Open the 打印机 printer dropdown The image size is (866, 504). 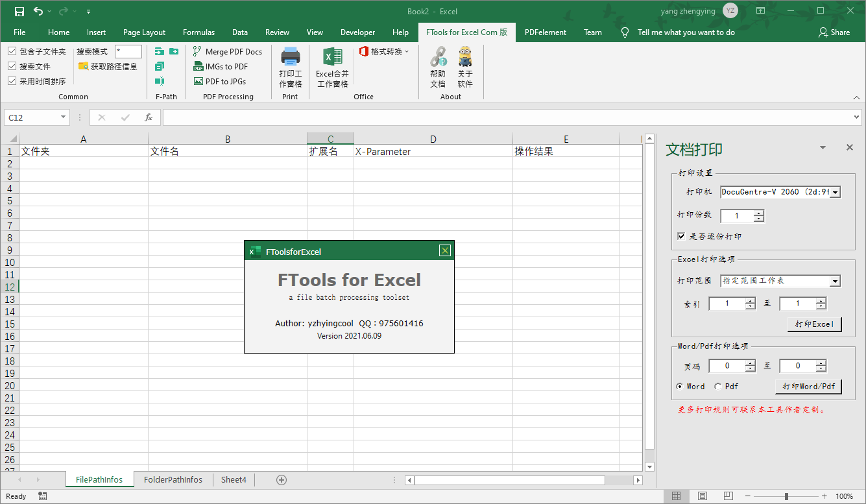[835, 192]
